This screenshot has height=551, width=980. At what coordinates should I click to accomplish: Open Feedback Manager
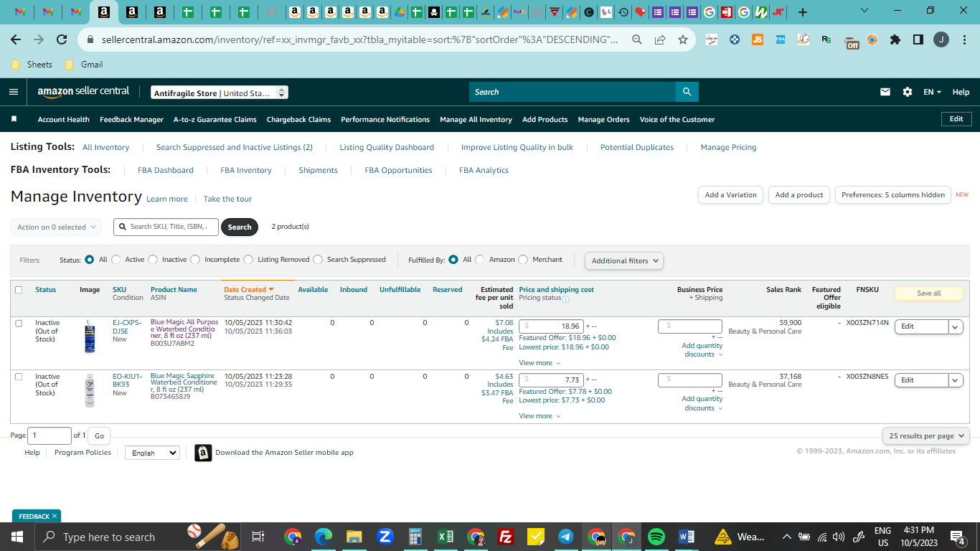point(131,119)
